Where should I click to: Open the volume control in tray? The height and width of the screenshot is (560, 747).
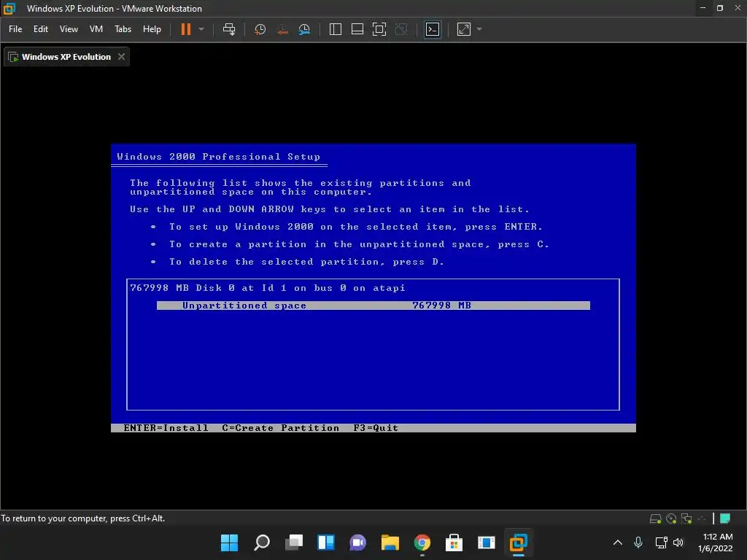(x=678, y=542)
